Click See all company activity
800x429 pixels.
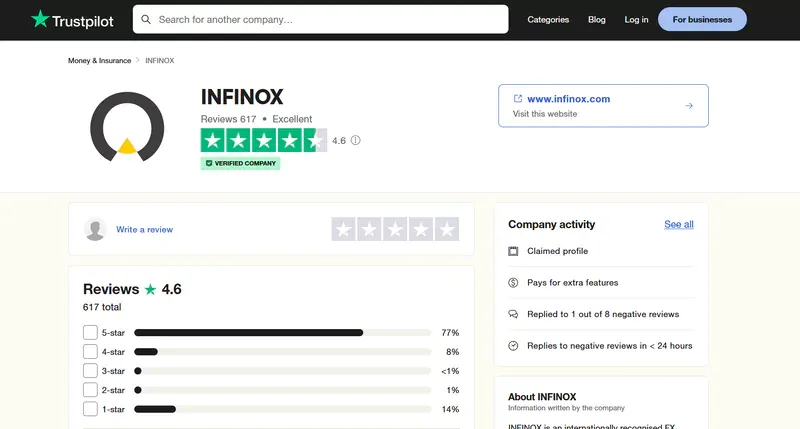[x=679, y=224]
